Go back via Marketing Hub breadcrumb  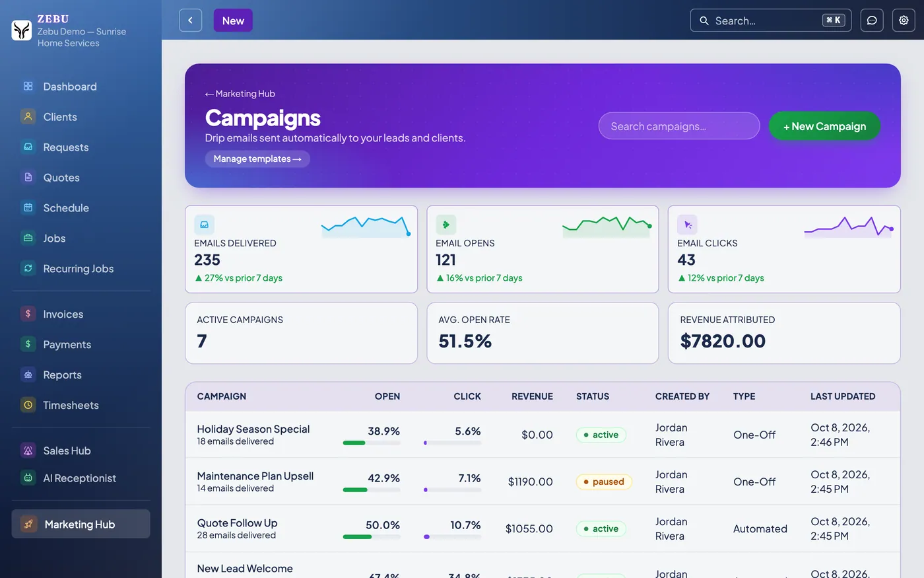coord(240,94)
